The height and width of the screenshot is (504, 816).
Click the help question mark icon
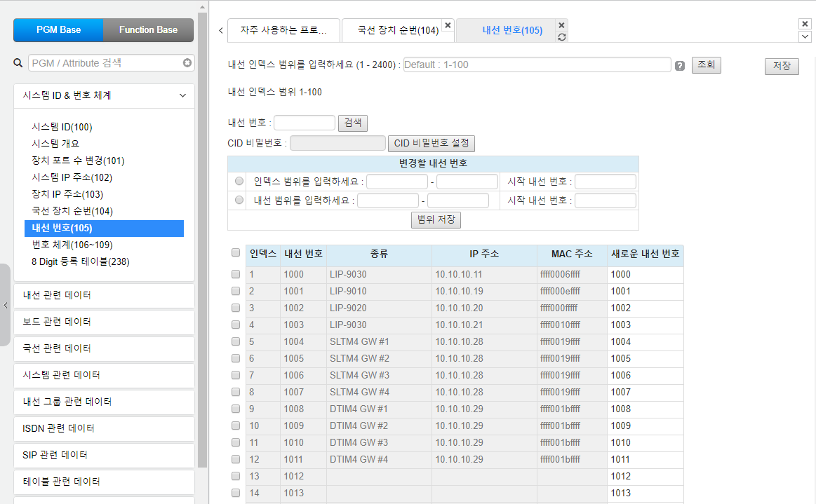[680, 65]
